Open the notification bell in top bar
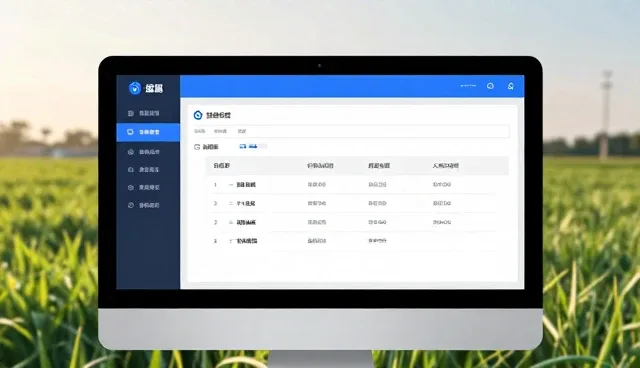The height and width of the screenshot is (368, 640). [x=511, y=86]
